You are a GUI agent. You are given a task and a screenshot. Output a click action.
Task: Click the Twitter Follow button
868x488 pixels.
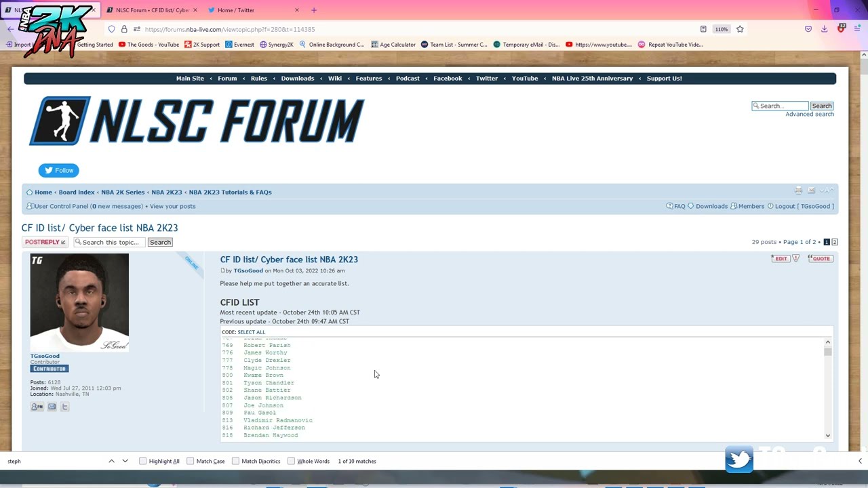coord(58,170)
